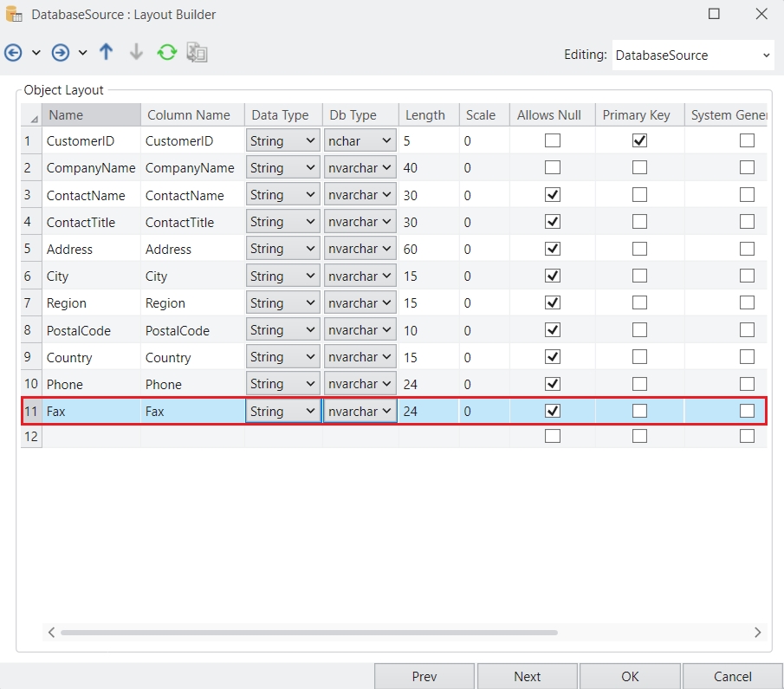Click the blue forward arrow icon
Viewport: 784px width, 689px height.
click(60, 53)
